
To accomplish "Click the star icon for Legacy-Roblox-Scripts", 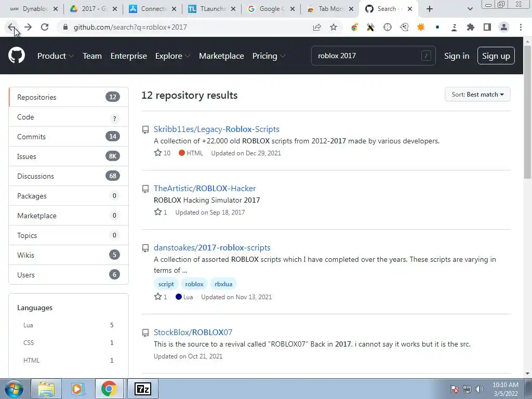I will pos(158,153).
